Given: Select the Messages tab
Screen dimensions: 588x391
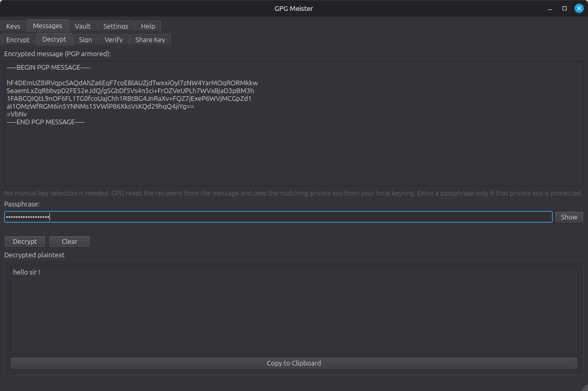Looking at the screenshot, I should 47,26.
